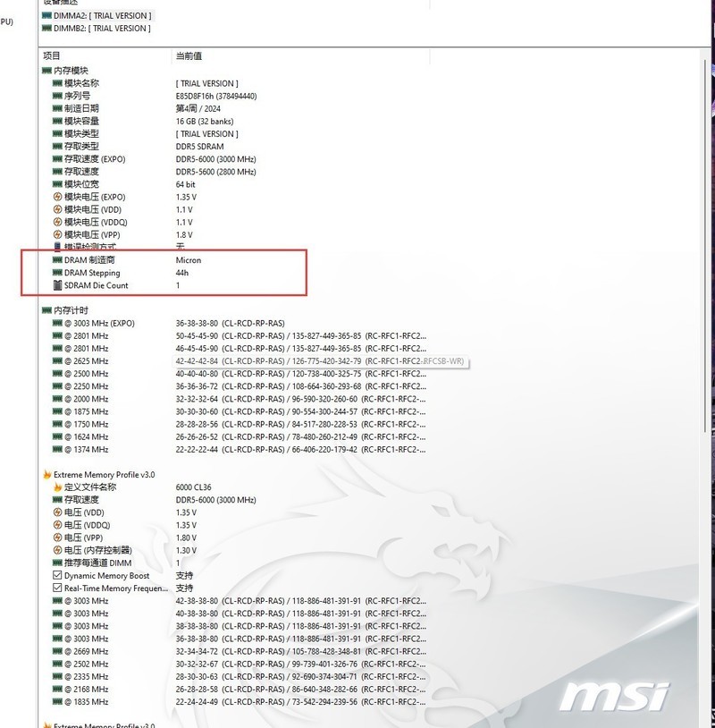Click the chip icon beside 推荐每通道 DIMM

click(x=57, y=563)
